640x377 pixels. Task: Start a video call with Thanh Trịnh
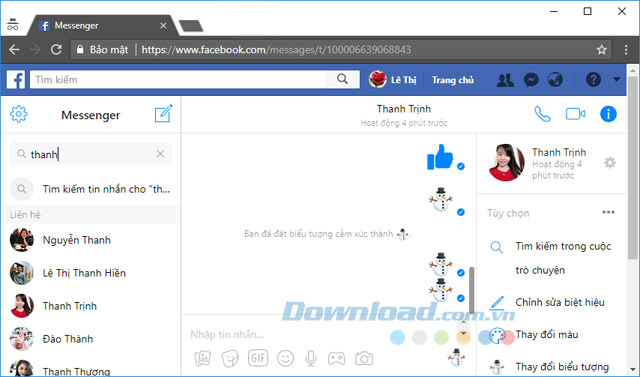(575, 114)
